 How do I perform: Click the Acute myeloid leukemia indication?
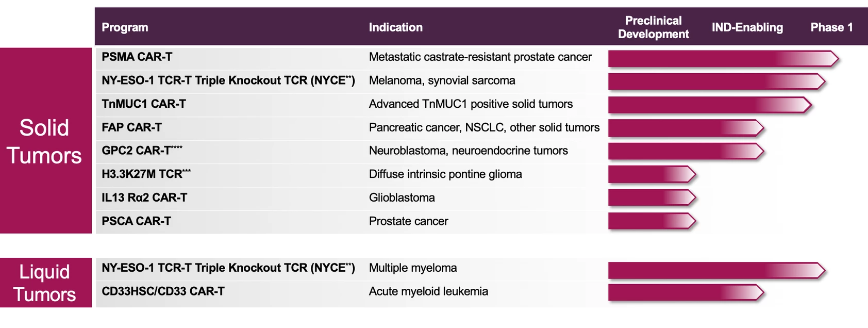pos(428,291)
